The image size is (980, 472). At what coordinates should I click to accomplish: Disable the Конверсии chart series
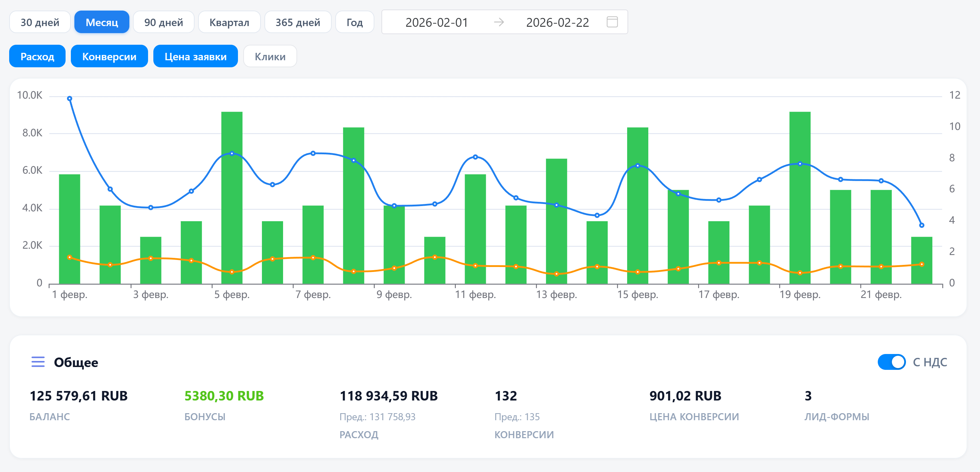tap(109, 56)
